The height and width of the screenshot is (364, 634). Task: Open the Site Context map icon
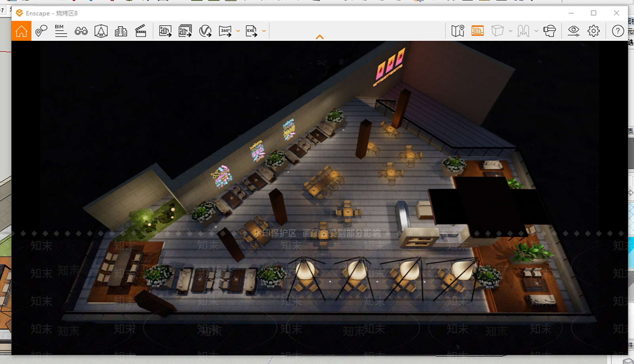(x=101, y=30)
